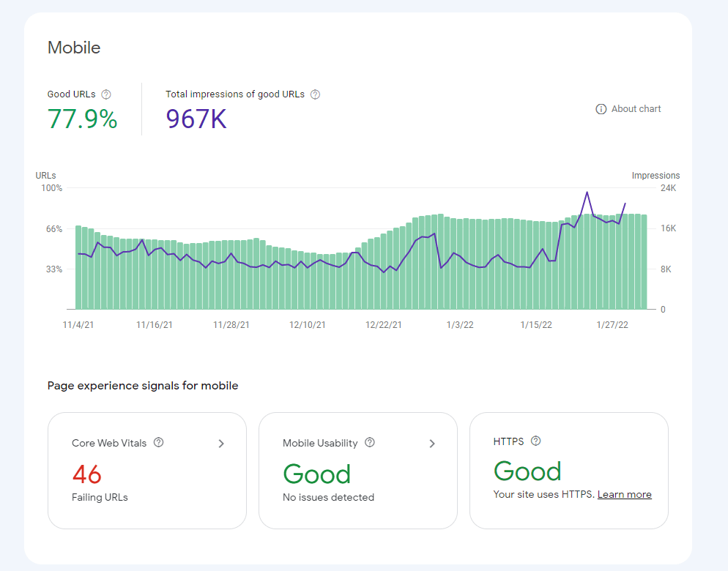Viewport: 728px width, 571px height.
Task: Open the Core Web Vitals help icon
Action: click(157, 442)
